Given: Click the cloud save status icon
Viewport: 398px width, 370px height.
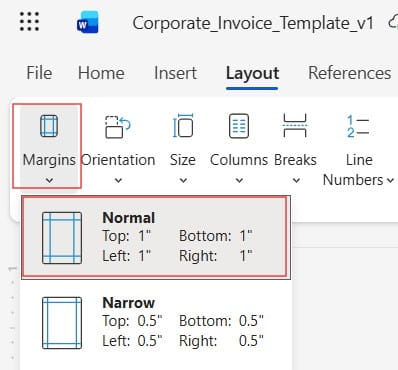Looking at the screenshot, I should coord(393,23).
